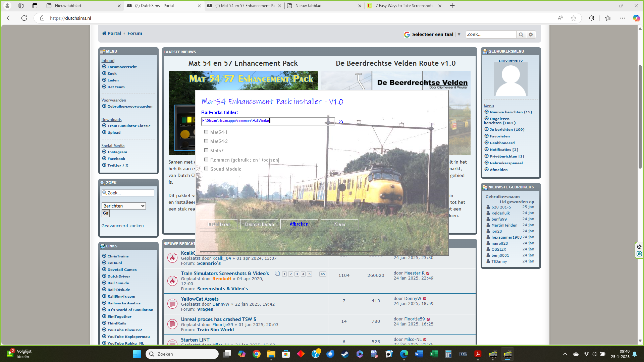Go back in browser history

pos(9,18)
